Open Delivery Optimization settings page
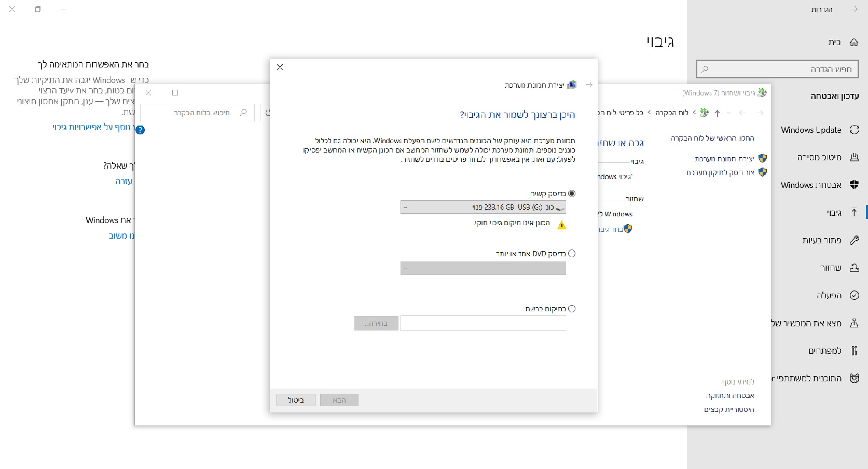The height and width of the screenshot is (469, 868). (819, 157)
